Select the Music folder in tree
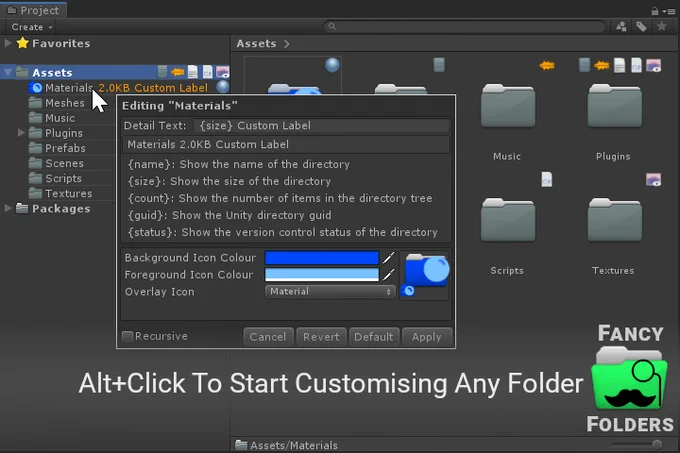The height and width of the screenshot is (453, 680). (x=60, y=118)
